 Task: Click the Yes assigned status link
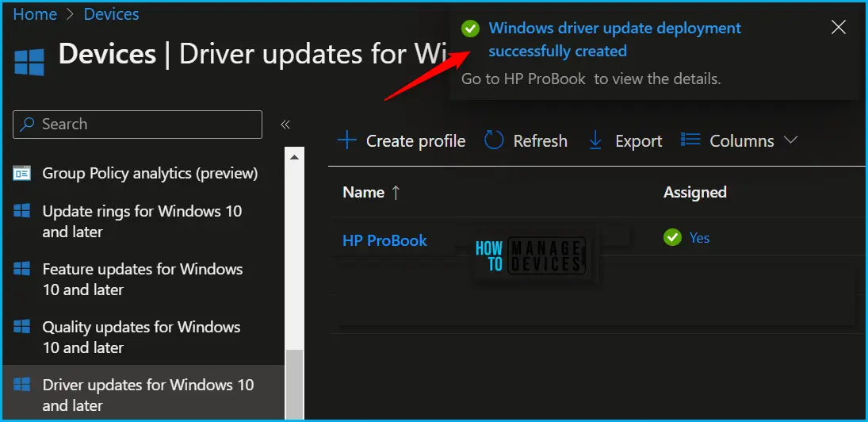click(700, 238)
